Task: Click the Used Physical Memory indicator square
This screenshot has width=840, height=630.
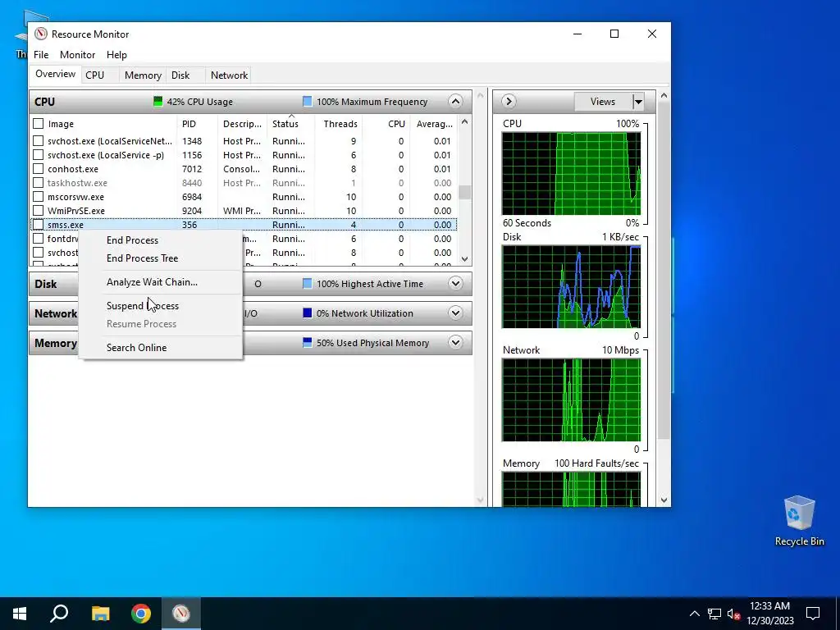Action: click(308, 342)
